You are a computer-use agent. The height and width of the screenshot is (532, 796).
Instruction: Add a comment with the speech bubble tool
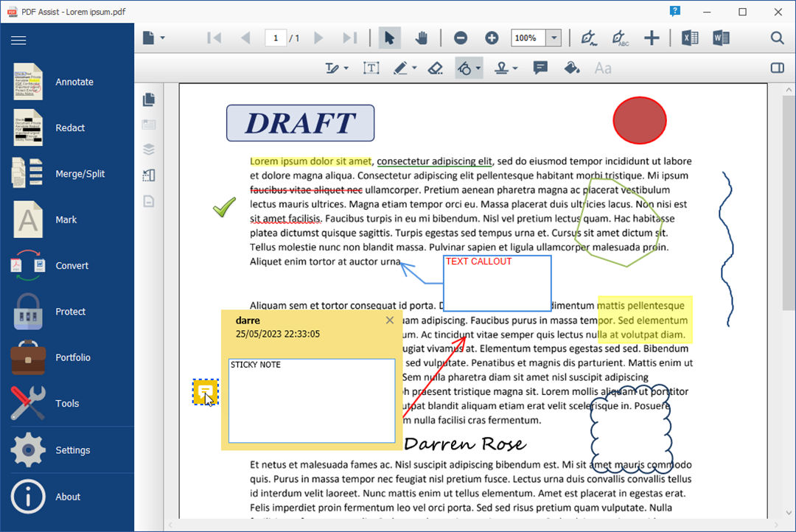tap(541, 67)
